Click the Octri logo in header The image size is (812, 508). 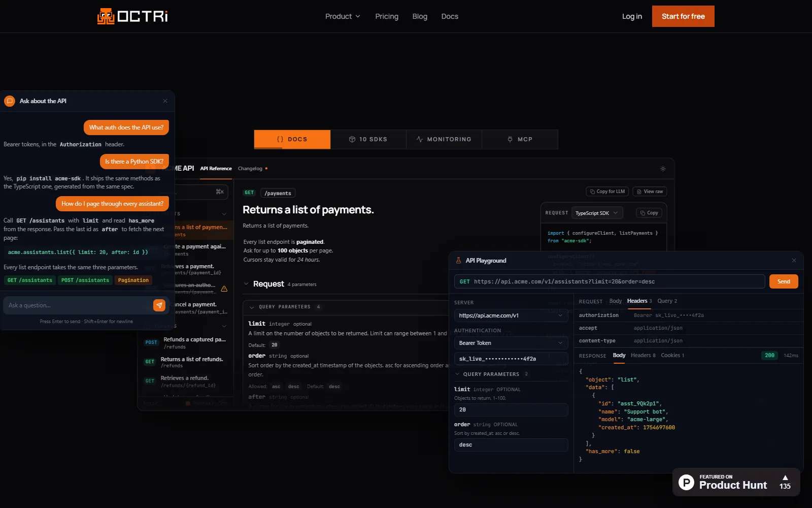[x=132, y=16]
